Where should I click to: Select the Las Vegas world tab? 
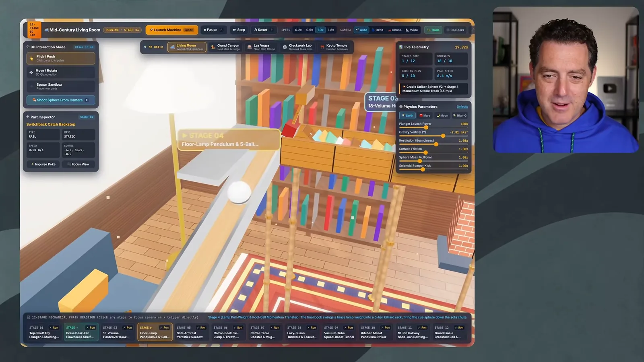261,47
